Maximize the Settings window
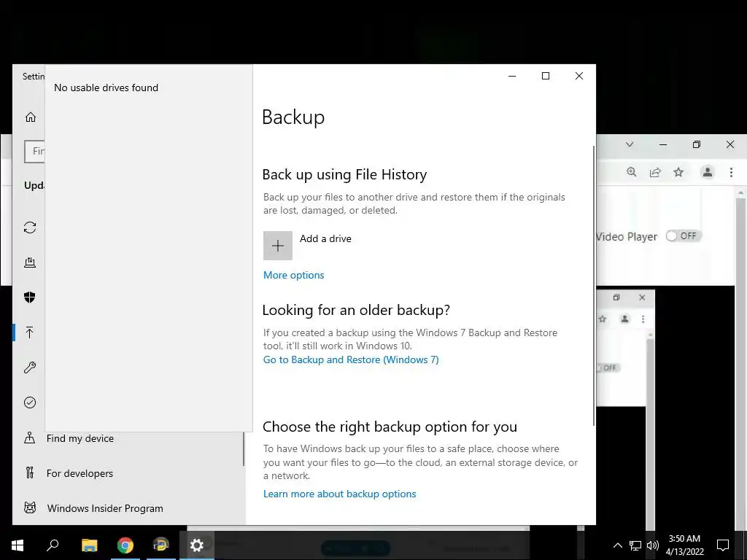The height and width of the screenshot is (560, 747). (546, 76)
